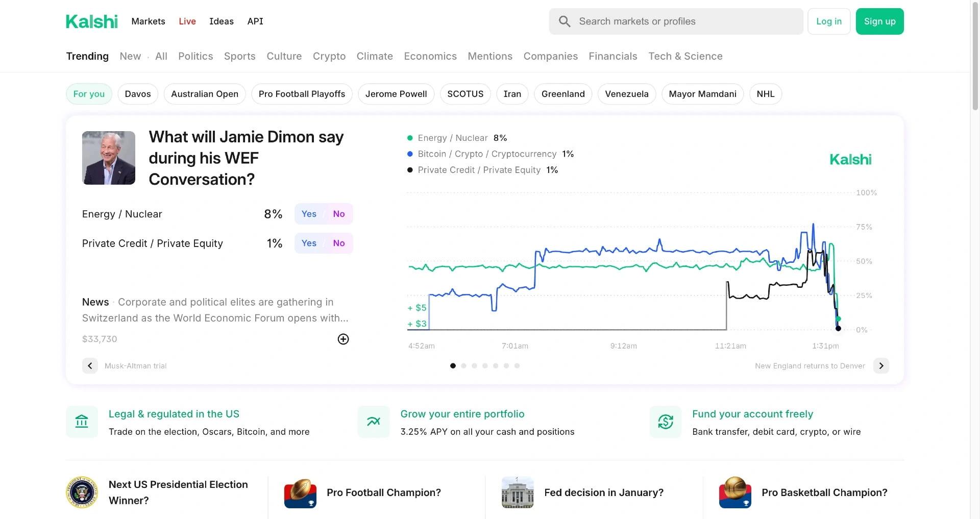Click Jamie Dimon's photo thumbnail
This screenshot has width=980, height=519.
(109, 158)
